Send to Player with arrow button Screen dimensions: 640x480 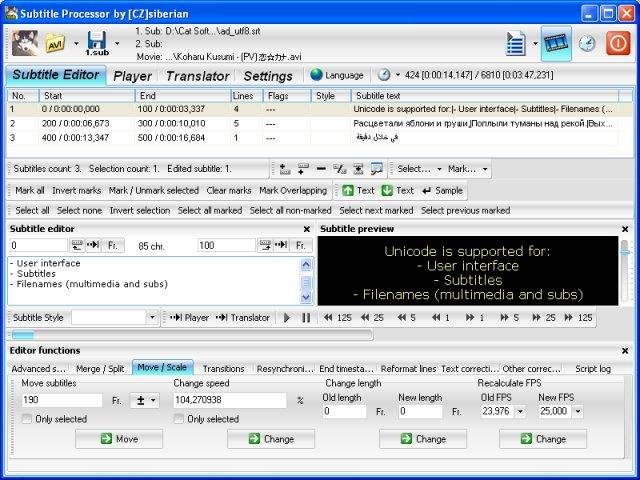click(189, 318)
